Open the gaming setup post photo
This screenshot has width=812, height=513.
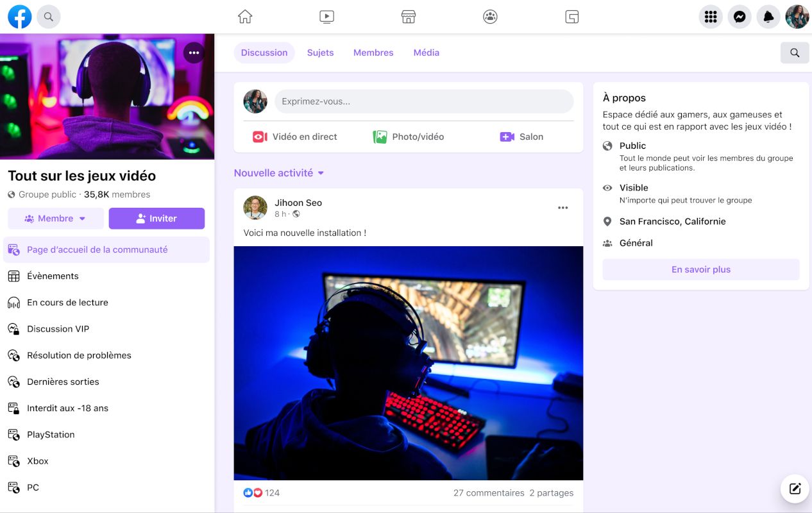409,363
